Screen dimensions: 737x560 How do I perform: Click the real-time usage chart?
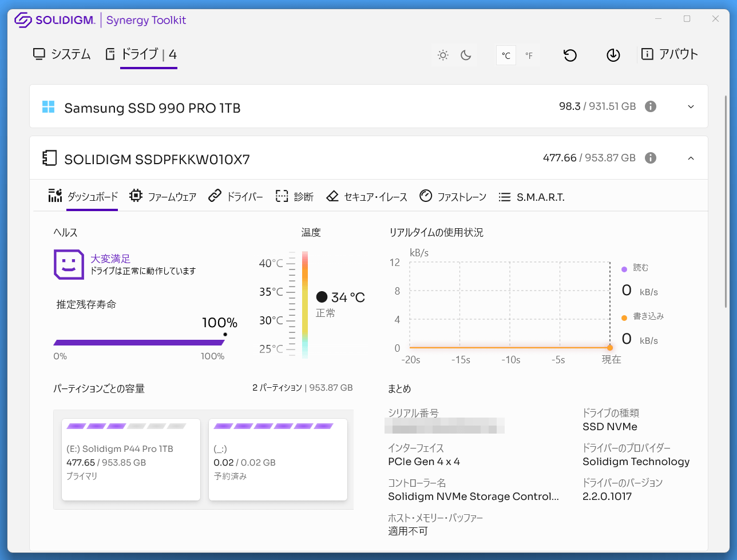tap(510, 305)
